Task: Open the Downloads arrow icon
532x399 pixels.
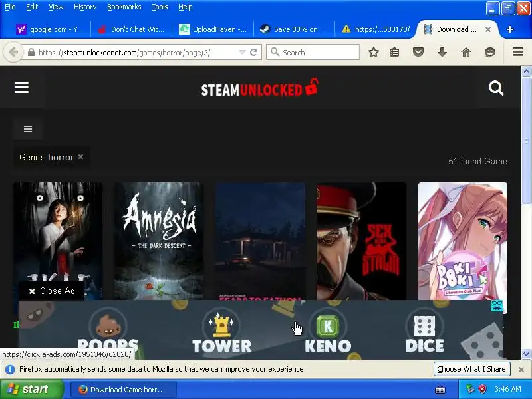Action: point(442,53)
